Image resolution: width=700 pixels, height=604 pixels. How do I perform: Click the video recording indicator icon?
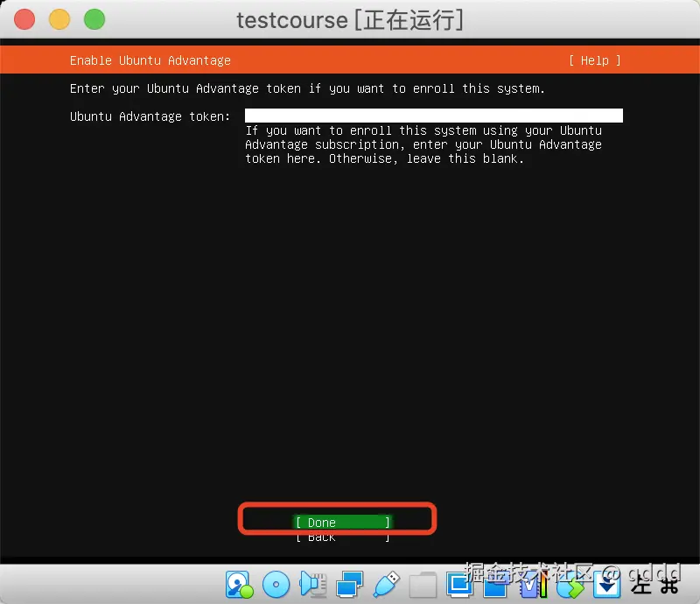[495, 585]
